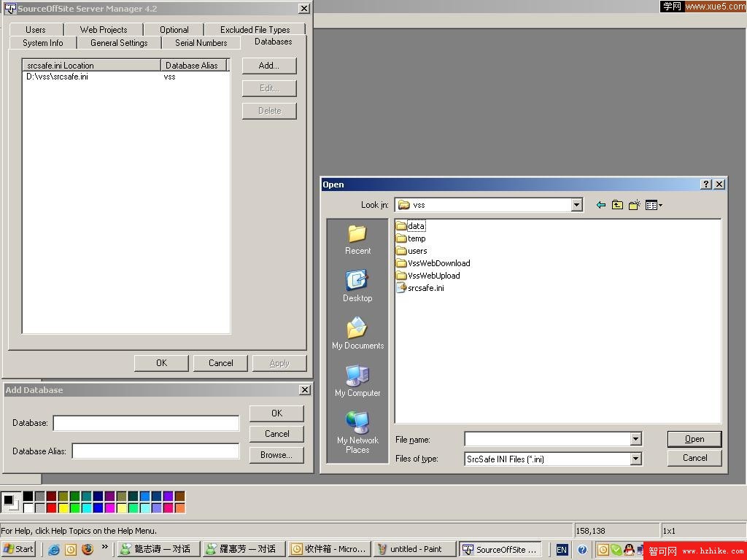Jump to Recent in the places bar
Screen dimensions: 747x560
tap(357, 240)
